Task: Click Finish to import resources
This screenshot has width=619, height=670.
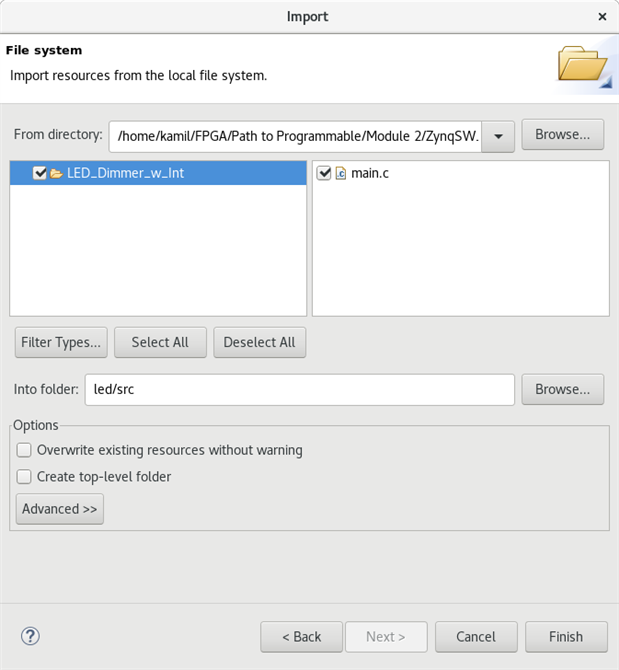Action: [565, 637]
